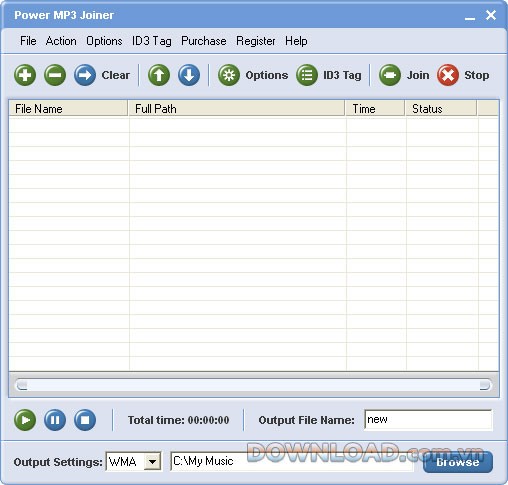Click the red X Stop icon
Viewport: 508px width, 485px height.
pyautogui.click(x=448, y=75)
